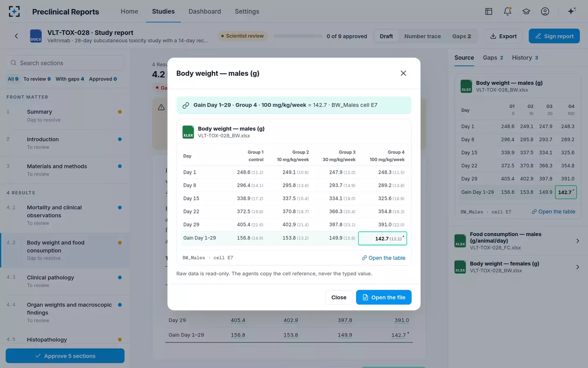Image resolution: width=588 pixels, height=368 pixels.
Task: Open the Clinical pathology section
Action: click(x=65, y=281)
